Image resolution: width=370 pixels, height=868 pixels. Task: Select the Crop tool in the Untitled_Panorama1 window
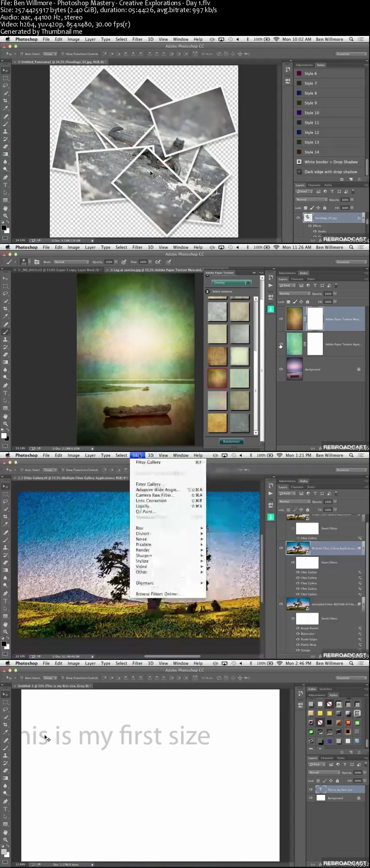point(6,101)
